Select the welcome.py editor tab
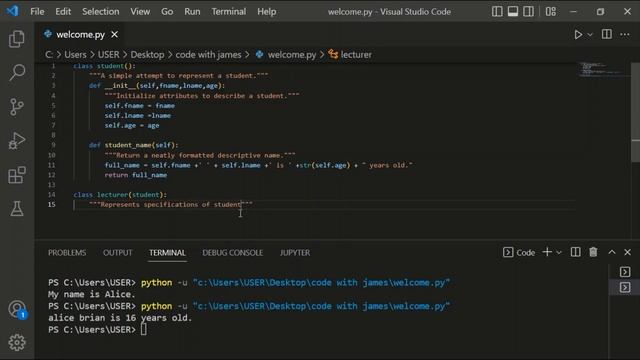This screenshot has height=360, width=640. click(80, 35)
